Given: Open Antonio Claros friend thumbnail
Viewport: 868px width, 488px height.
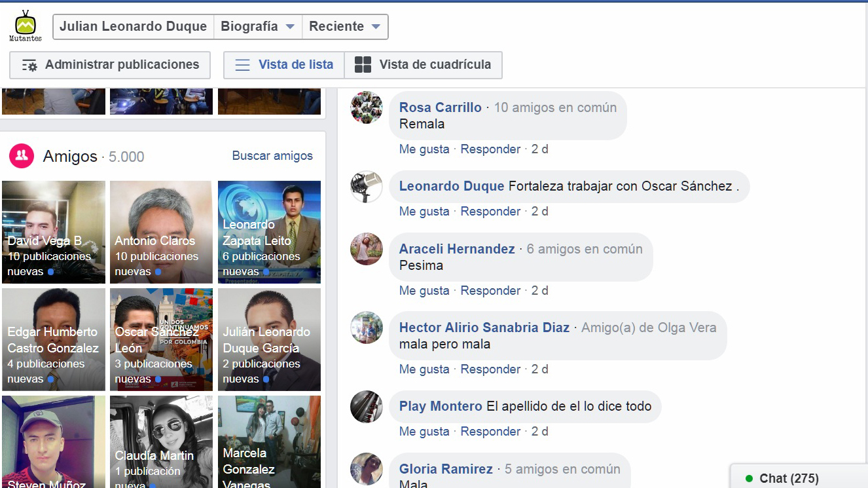Looking at the screenshot, I should (161, 232).
